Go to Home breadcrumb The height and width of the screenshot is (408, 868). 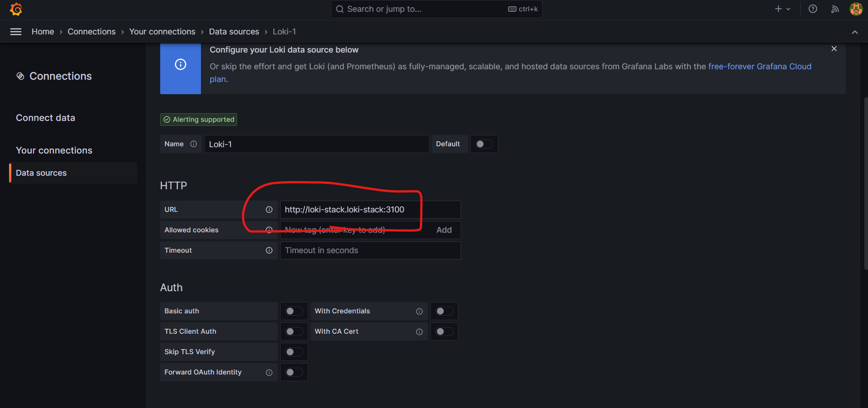pos(43,32)
